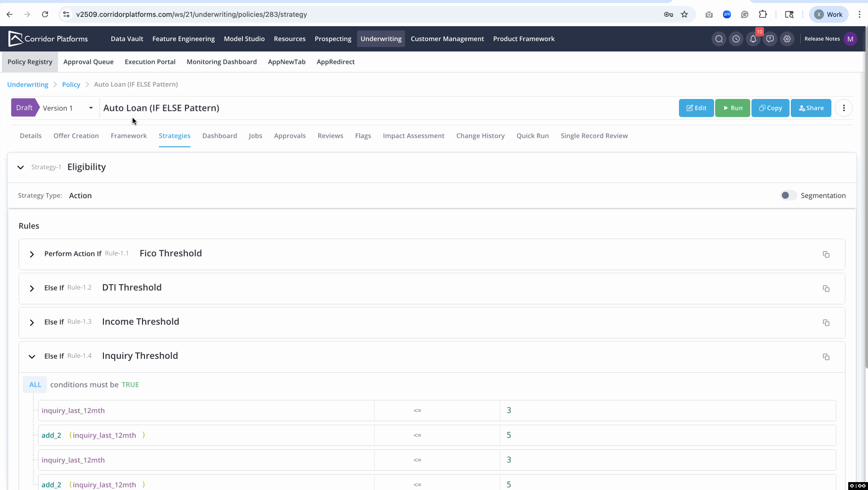The image size is (868, 490).
Task: Open the settings gear icon
Action: pyautogui.click(x=787, y=39)
